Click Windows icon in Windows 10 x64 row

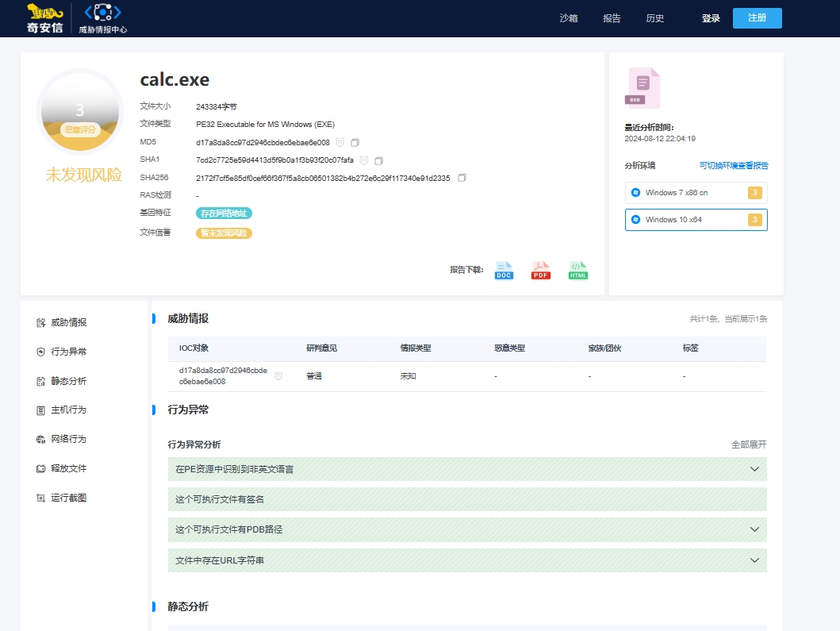636,220
